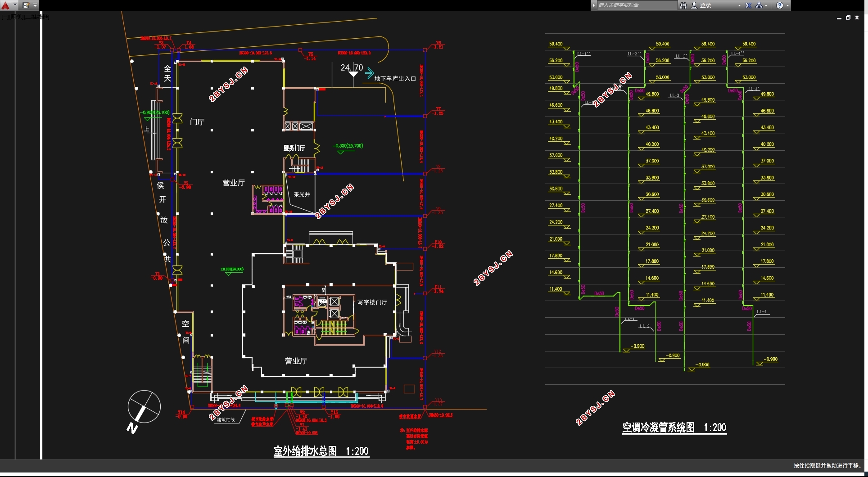
Task: Open the [俯视] view control menu
Action: [x=16, y=17]
